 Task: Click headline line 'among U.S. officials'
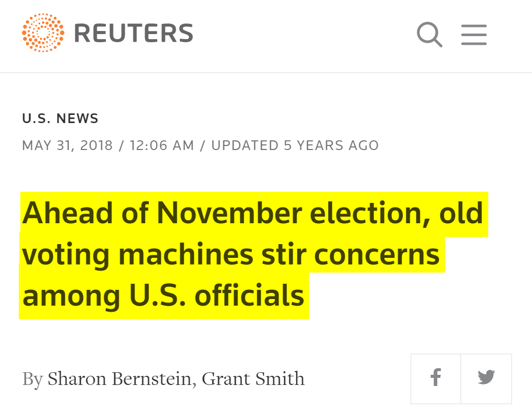[x=163, y=295]
